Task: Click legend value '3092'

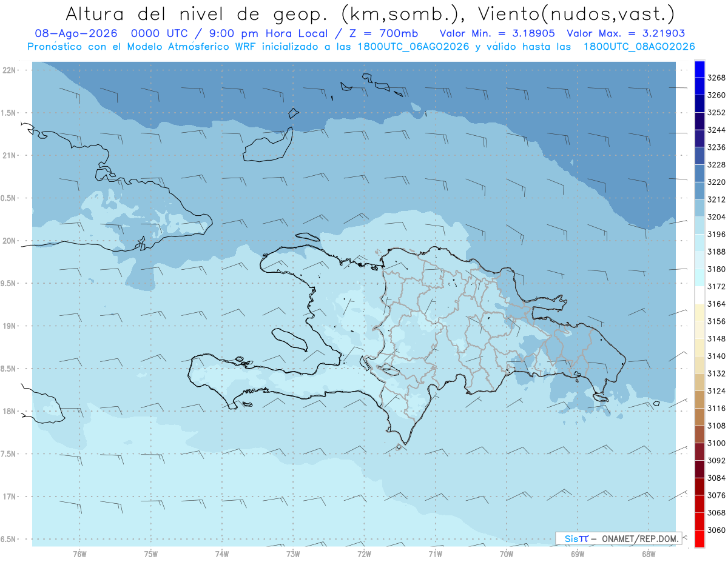Action: [716, 461]
